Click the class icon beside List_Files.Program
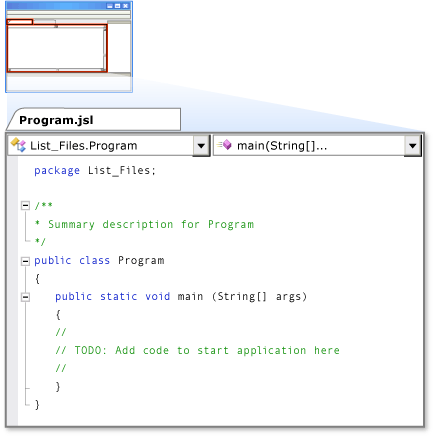The height and width of the screenshot is (436, 433). (x=18, y=145)
